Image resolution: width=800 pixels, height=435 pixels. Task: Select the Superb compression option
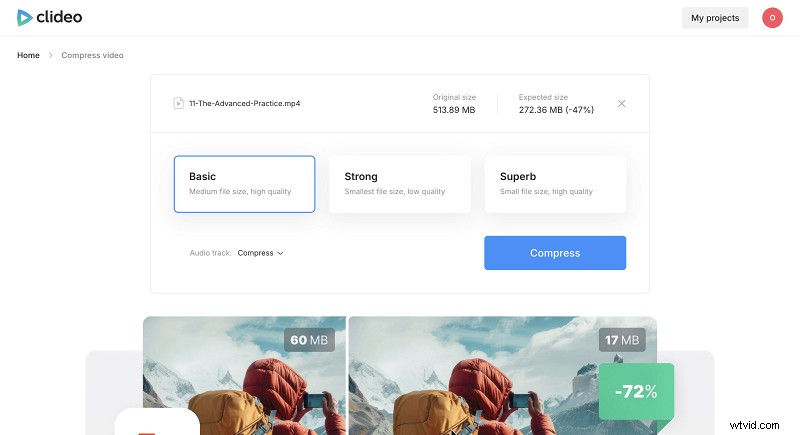(x=555, y=184)
